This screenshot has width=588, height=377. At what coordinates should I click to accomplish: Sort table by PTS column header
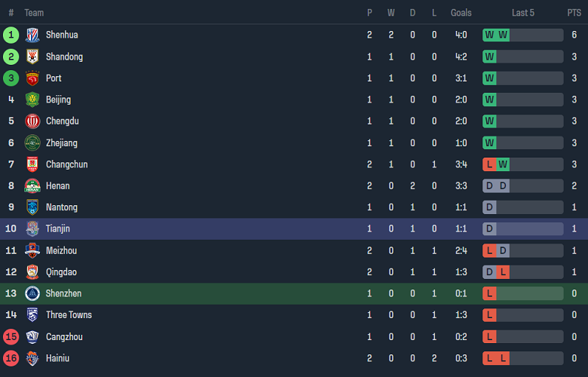pos(574,13)
